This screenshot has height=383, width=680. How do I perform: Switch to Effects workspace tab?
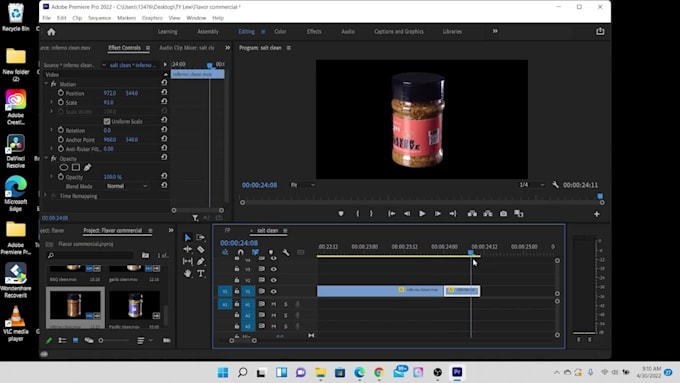(314, 32)
